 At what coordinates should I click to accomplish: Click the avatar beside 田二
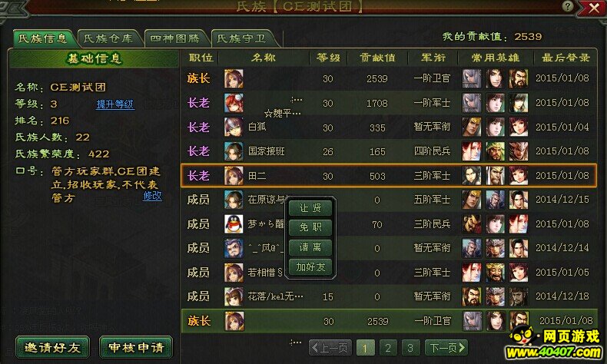234,176
